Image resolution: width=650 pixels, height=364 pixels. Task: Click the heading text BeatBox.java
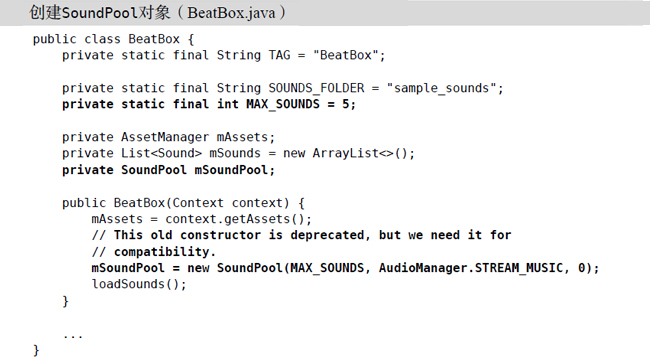[x=231, y=13]
